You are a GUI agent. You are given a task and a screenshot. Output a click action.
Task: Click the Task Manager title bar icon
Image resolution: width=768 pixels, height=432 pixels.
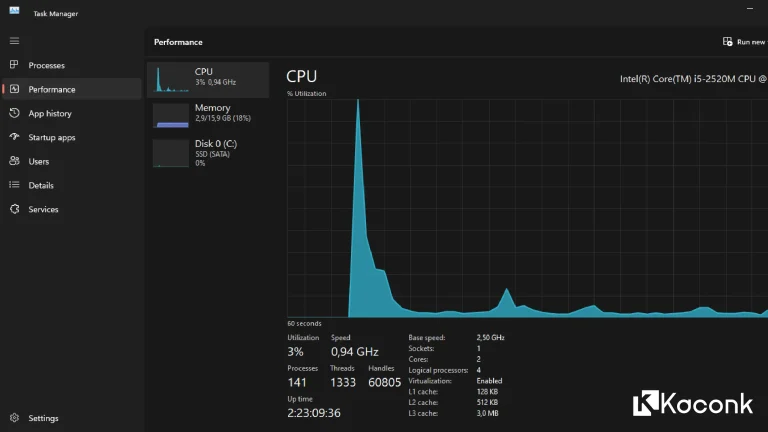(x=14, y=12)
